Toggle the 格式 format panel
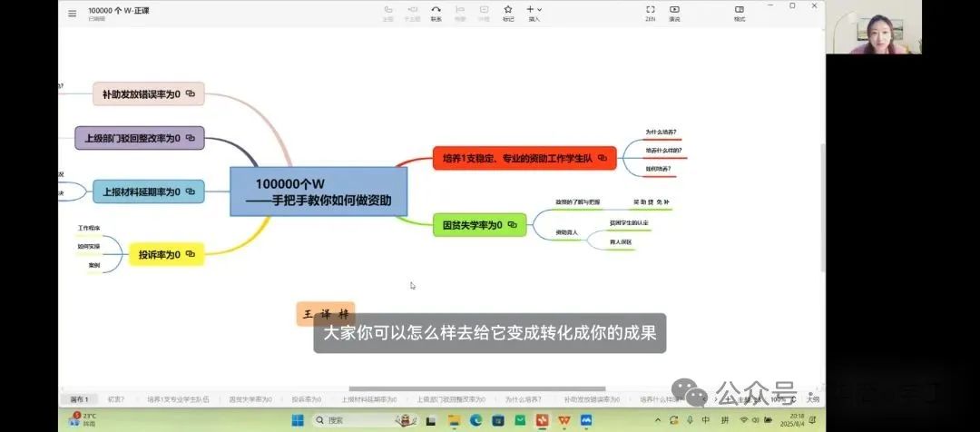This screenshot has width=980, height=432. coord(739,11)
